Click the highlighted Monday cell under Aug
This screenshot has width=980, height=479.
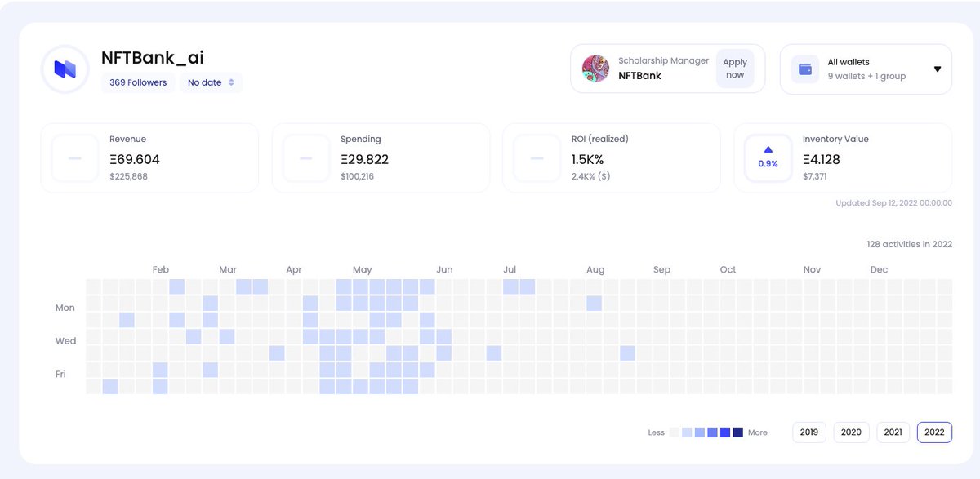click(594, 304)
